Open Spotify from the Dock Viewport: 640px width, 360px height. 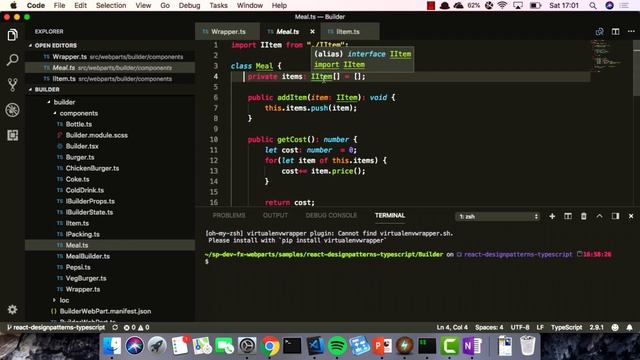click(x=336, y=346)
